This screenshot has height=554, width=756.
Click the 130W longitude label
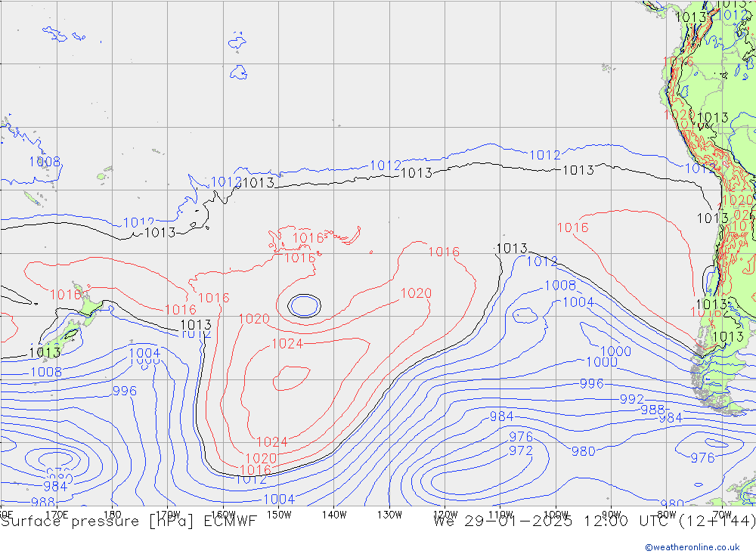[389, 514]
